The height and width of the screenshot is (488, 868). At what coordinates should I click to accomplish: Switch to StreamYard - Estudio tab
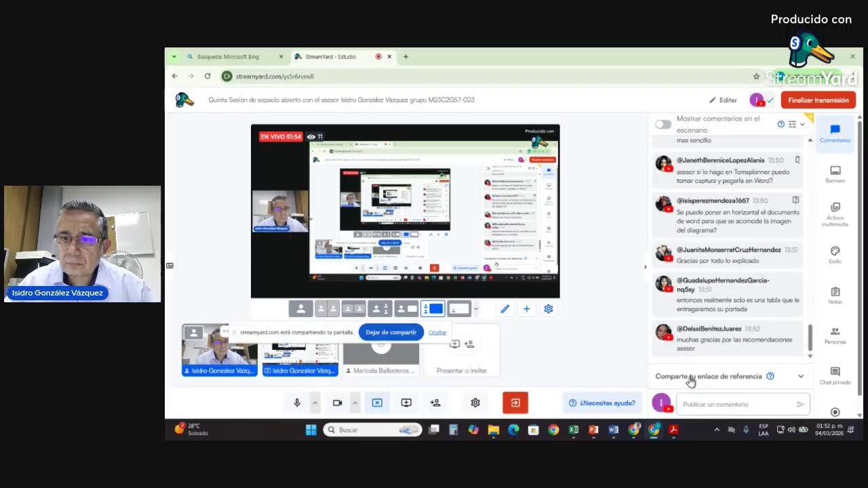point(342,57)
